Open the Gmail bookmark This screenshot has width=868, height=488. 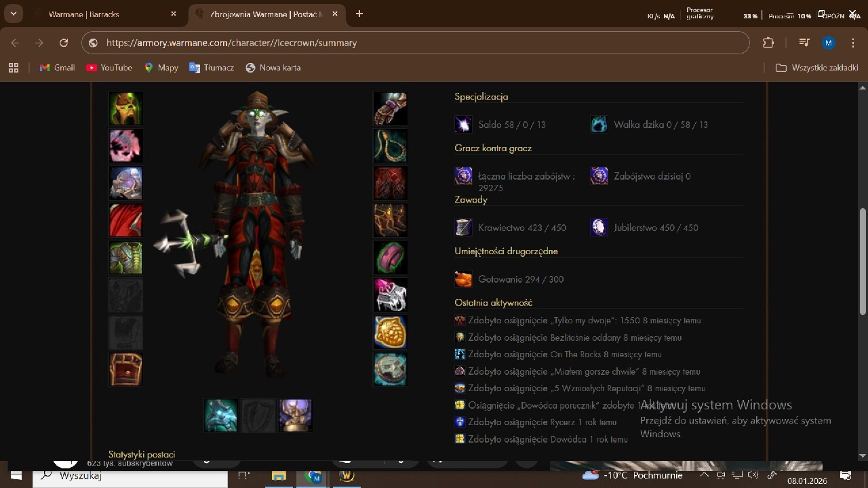click(x=57, y=68)
